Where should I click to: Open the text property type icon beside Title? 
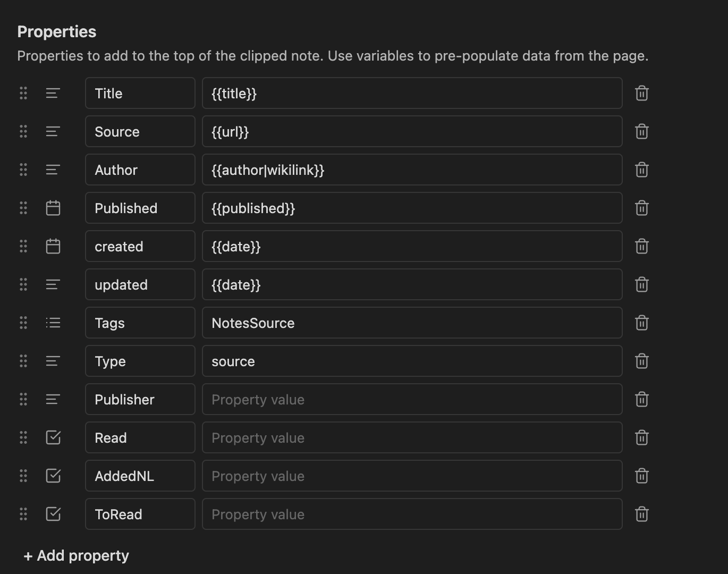pyautogui.click(x=53, y=93)
